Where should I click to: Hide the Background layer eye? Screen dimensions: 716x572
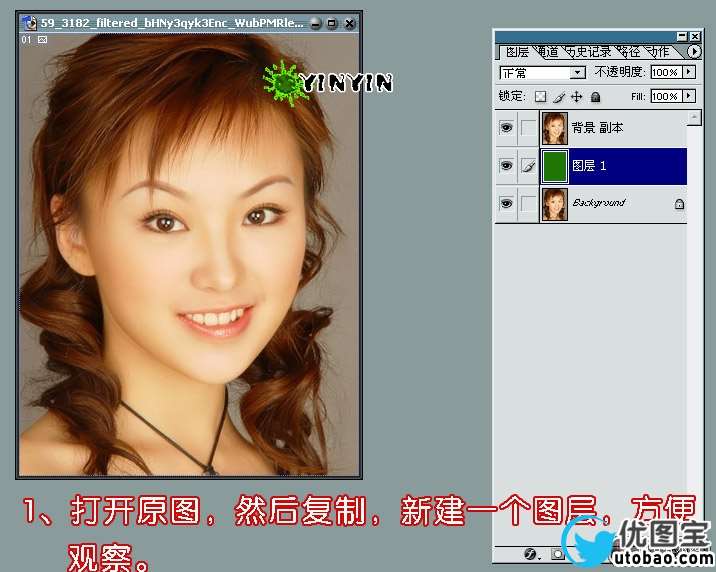[x=506, y=203]
